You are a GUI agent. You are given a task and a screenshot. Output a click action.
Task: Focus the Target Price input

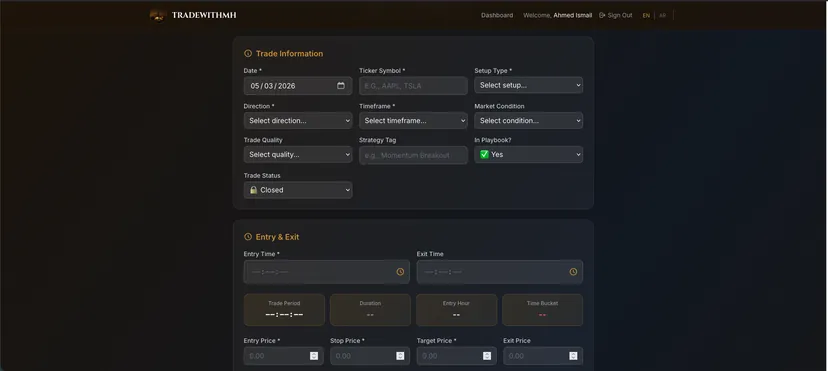[456, 356]
